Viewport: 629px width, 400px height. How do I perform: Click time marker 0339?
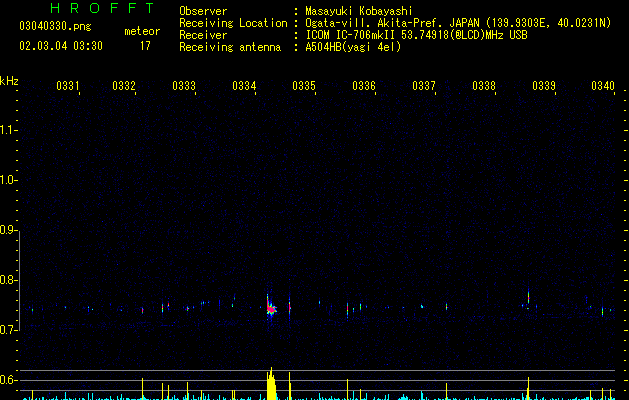(x=544, y=85)
